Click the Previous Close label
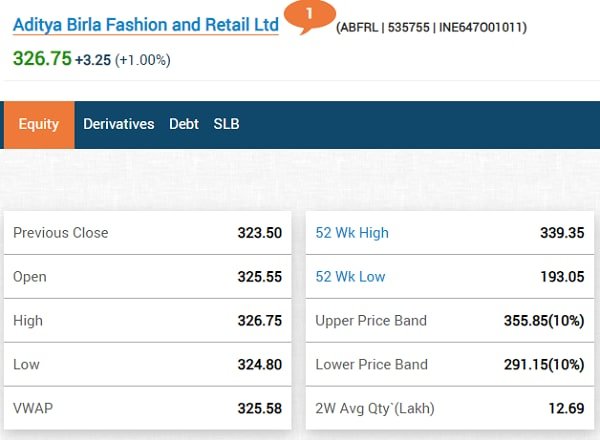Viewport: 600px width, 440px height. (x=60, y=233)
